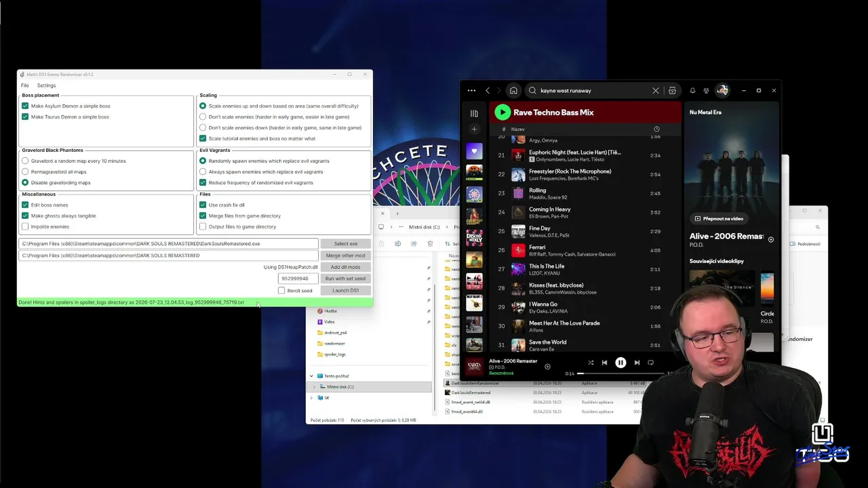Screen dimensions: 868x488
Task: Toggle Scale tutorial enemies and boss checkbox
Action: 203,138
